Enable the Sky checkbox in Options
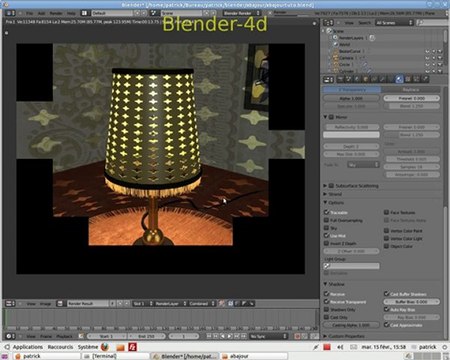Screen dimensions: 450x360 click(x=327, y=228)
